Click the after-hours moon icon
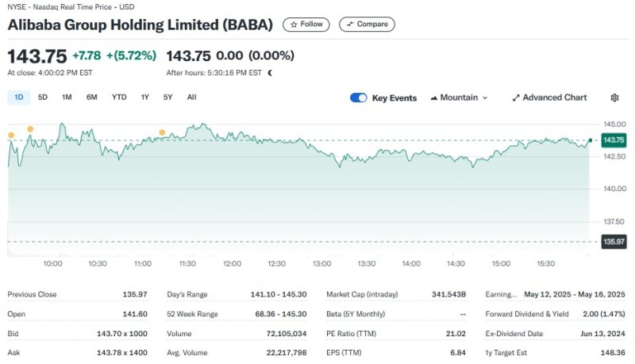 pyautogui.click(x=270, y=73)
